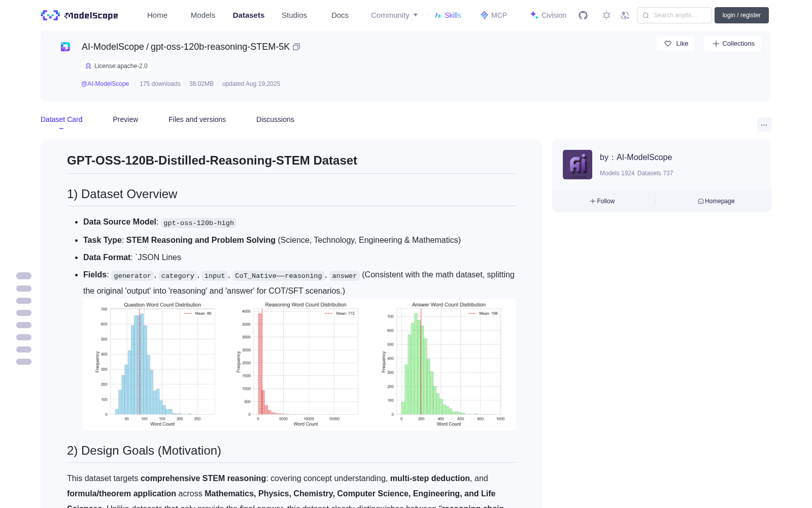Viewport: 812px width, 508px height.
Task: Open the MCP page
Action: coord(494,15)
